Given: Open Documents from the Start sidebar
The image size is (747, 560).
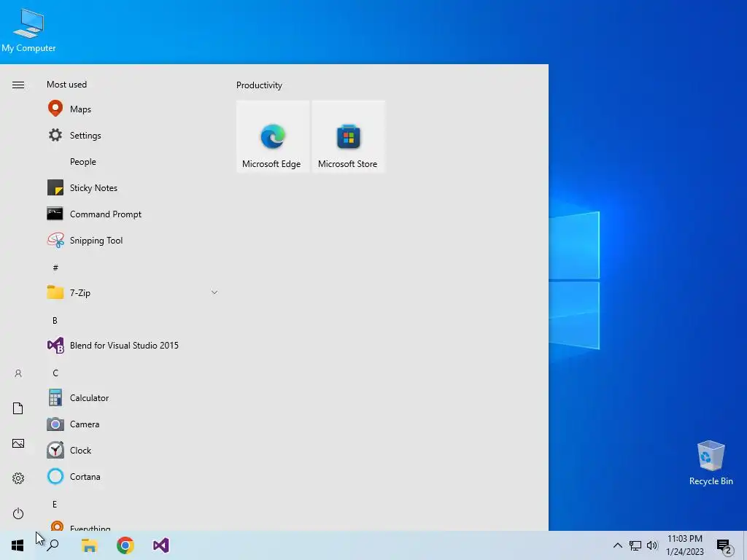Looking at the screenshot, I should pos(18,408).
